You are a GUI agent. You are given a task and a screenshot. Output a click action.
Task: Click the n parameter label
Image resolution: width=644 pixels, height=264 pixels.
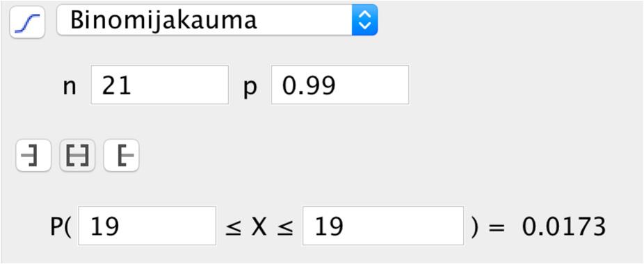pos(70,88)
